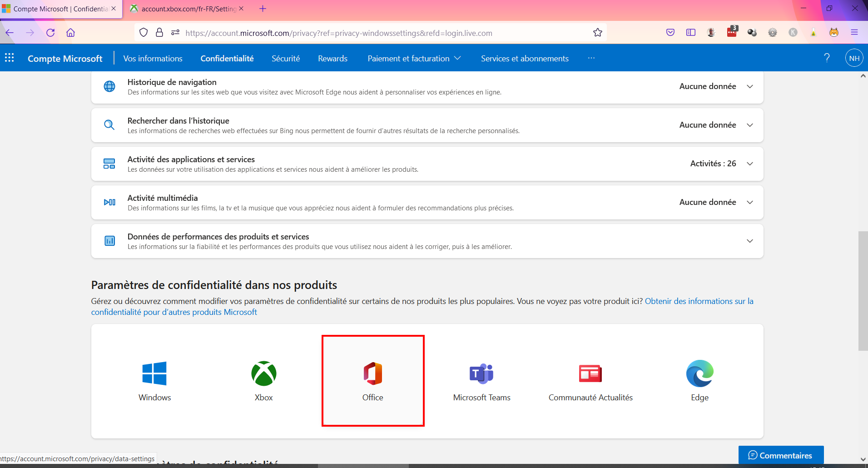Click the Commentaires feedback button
Viewport: 868px width, 468px height.
pos(781,455)
